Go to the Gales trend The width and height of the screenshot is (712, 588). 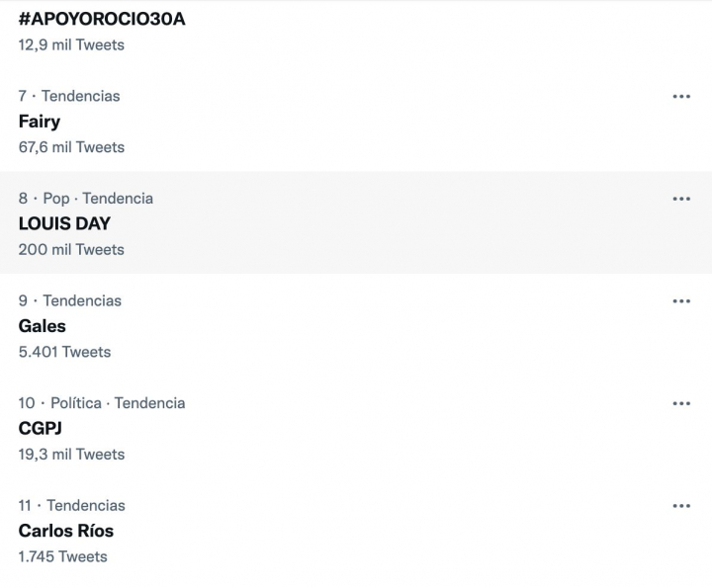click(43, 326)
